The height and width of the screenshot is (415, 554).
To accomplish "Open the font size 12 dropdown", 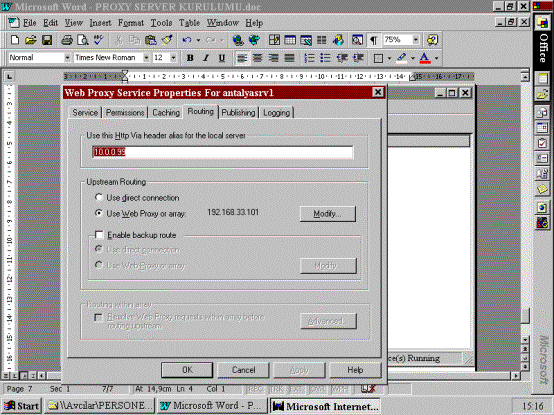I will click(173, 58).
